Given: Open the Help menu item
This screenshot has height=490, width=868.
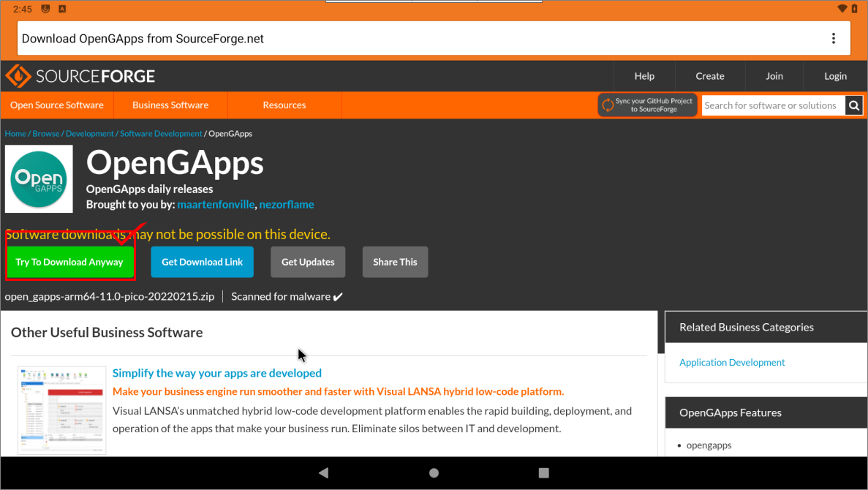Looking at the screenshot, I should [644, 76].
